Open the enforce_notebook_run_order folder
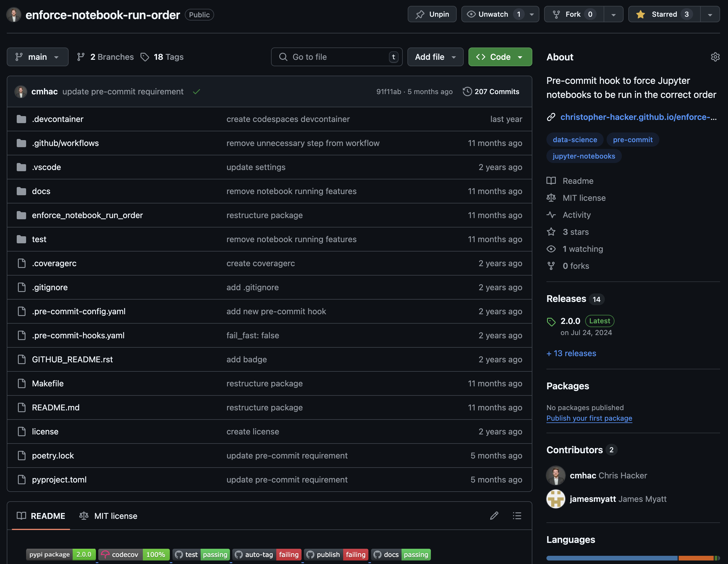 [87, 215]
